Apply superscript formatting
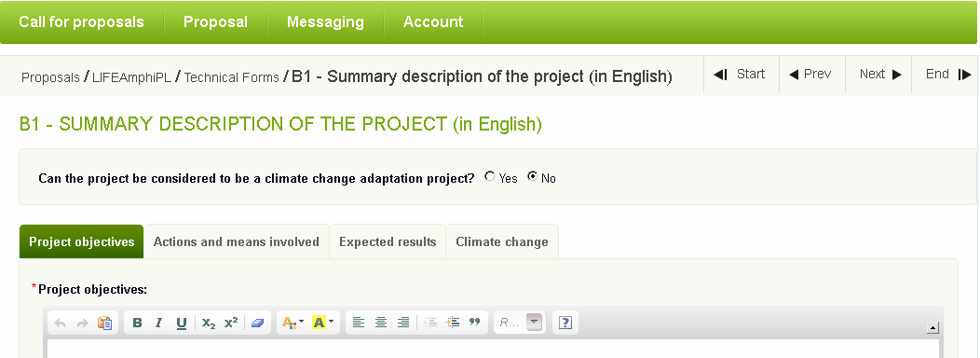 tap(231, 323)
